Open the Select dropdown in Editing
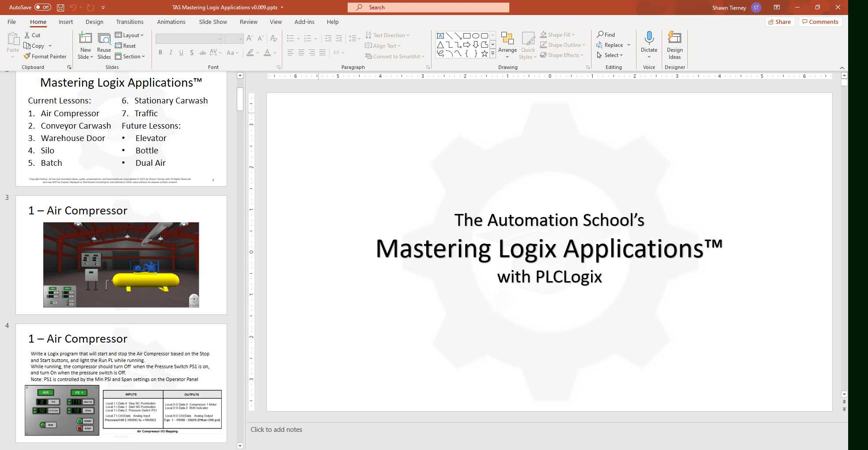868x450 pixels. click(x=610, y=55)
